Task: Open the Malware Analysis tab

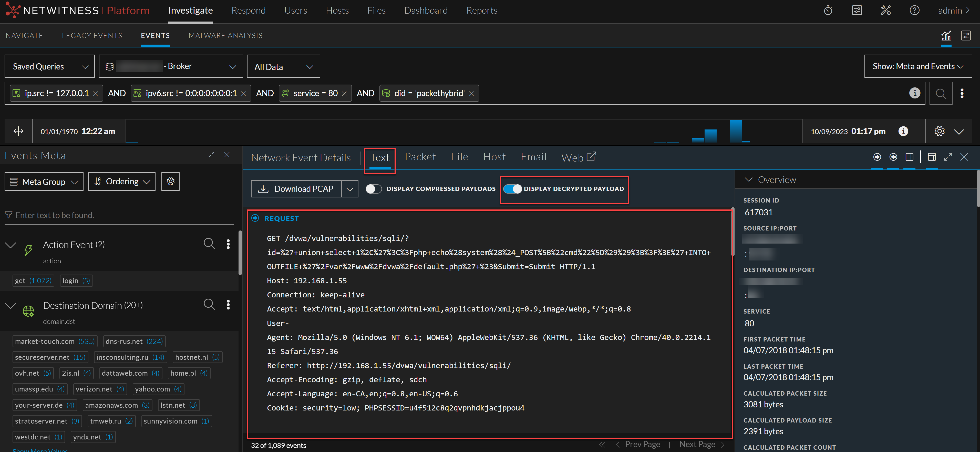Action: (225, 35)
